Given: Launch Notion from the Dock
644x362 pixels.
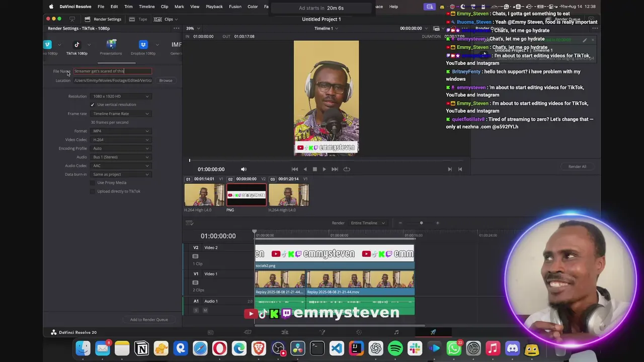Looking at the screenshot, I should click(141, 348).
